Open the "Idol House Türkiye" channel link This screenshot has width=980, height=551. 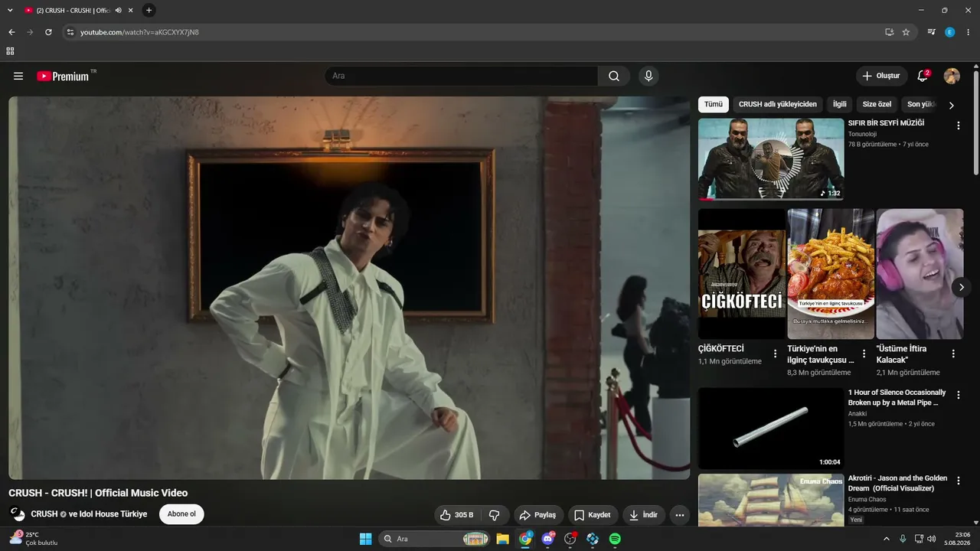coord(113,514)
